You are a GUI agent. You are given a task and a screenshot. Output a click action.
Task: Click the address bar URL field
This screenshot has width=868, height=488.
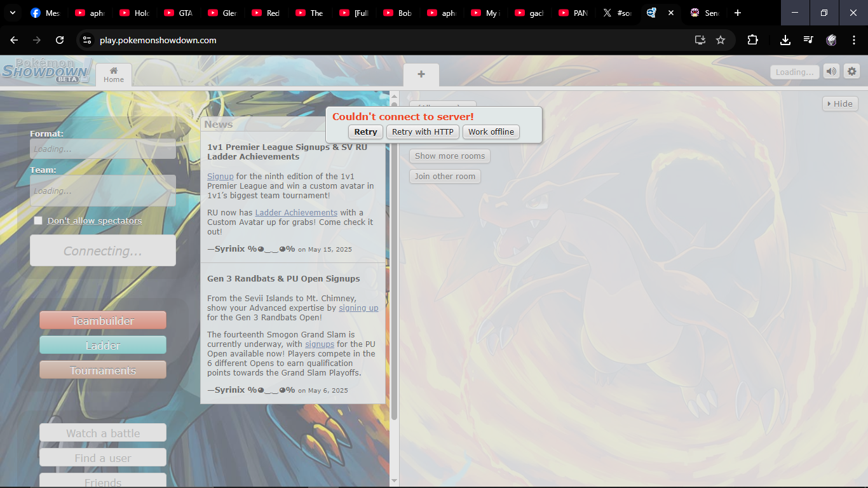pyautogui.click(x=394, y=40)
